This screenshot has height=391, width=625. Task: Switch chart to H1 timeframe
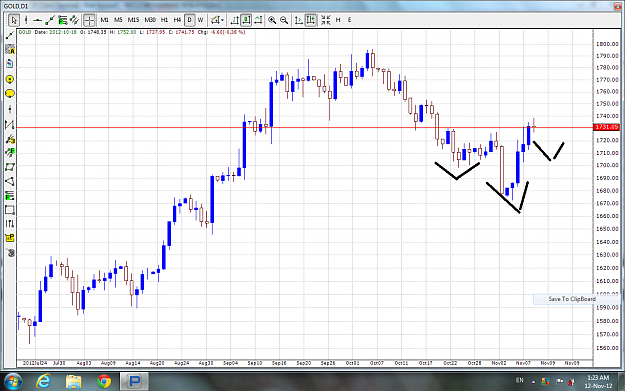[x=164, y=20]
